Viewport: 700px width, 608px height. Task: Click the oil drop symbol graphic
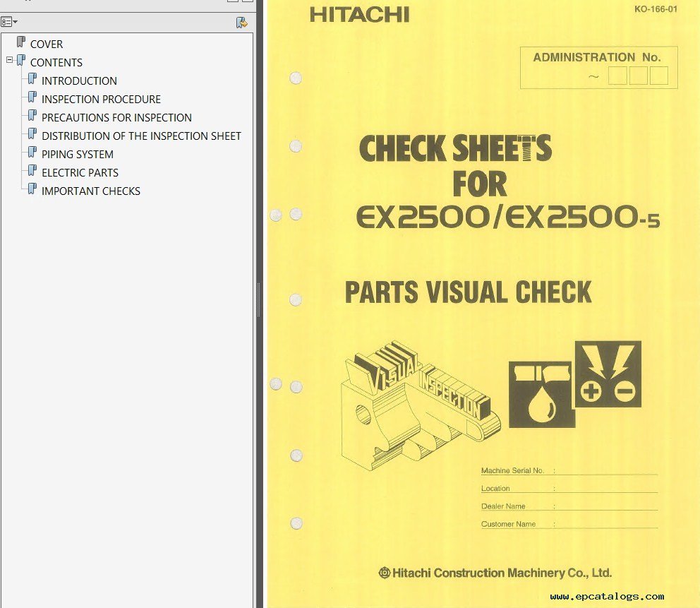point(541,395)
